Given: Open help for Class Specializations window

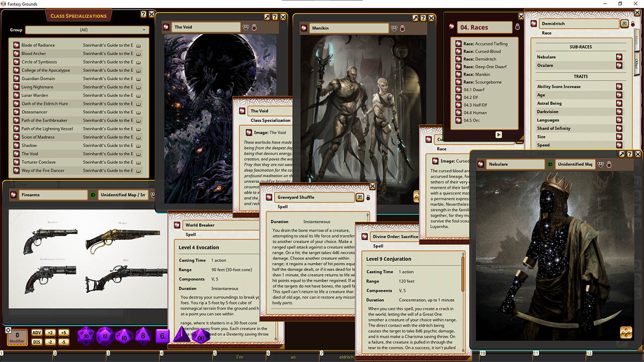Looking at the screenshot, I should tap(143, 15).
